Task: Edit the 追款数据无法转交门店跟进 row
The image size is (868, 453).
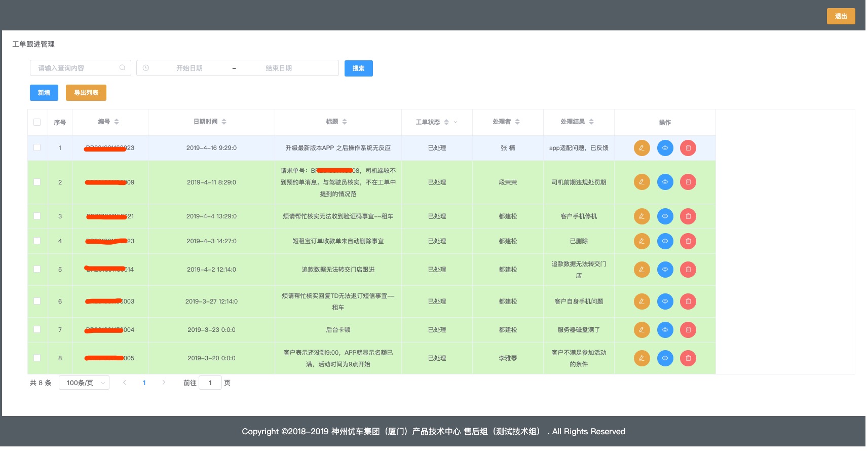Action: 641,270
